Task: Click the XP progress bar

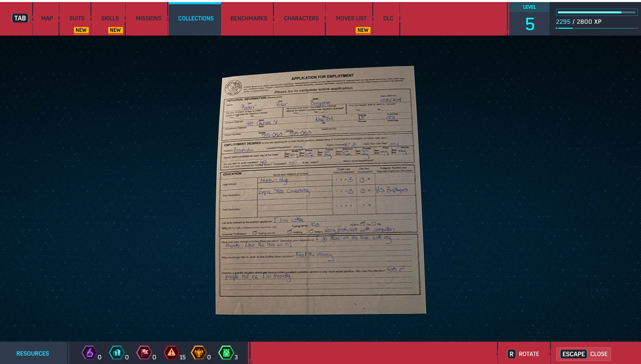Action: (x=596, y=13)
